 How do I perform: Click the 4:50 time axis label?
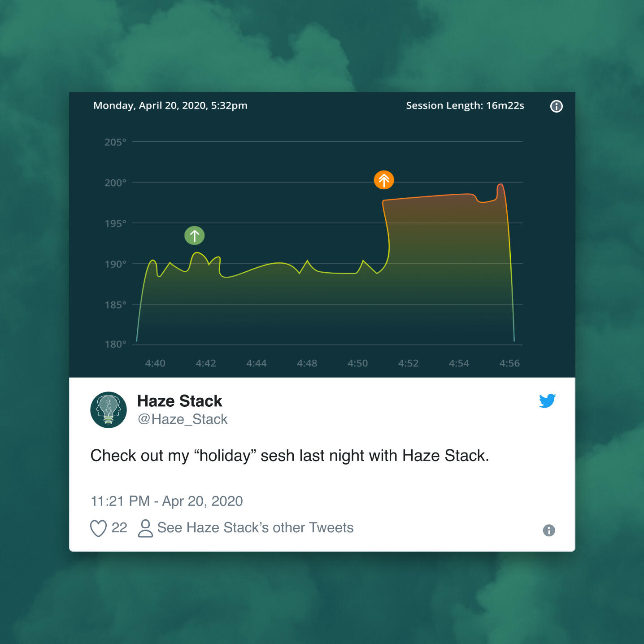[357, 363]
